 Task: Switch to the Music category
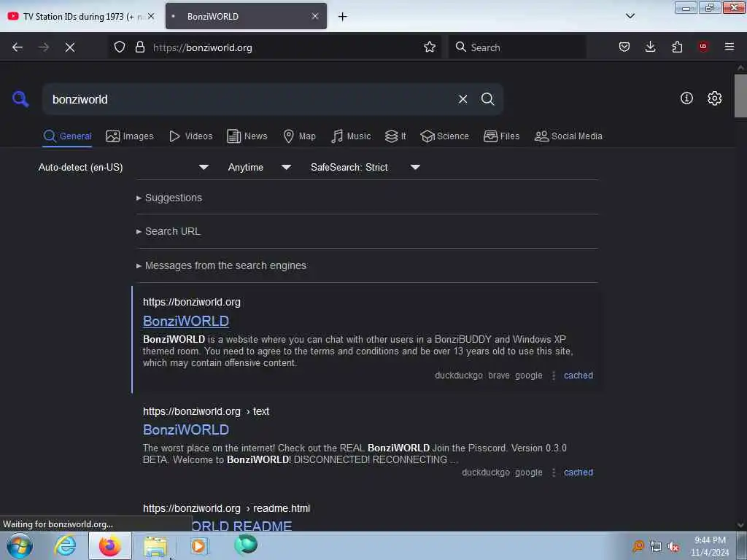[x=351, y=136]
